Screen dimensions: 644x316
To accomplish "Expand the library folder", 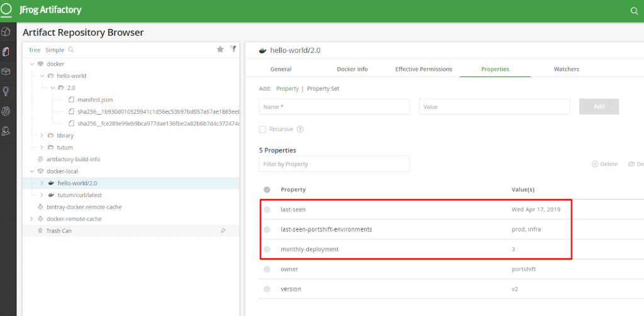I will pyautogui.click(x=42, y=135).
